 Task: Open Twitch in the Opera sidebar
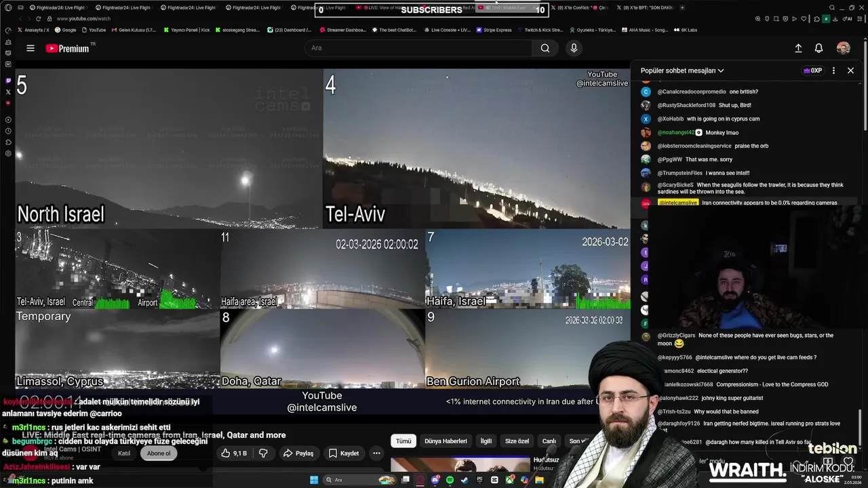click(8, 81)
